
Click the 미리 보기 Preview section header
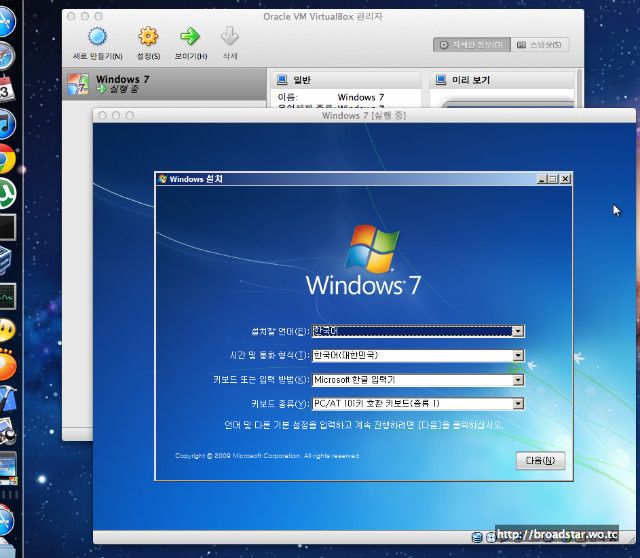coord(503,80)
